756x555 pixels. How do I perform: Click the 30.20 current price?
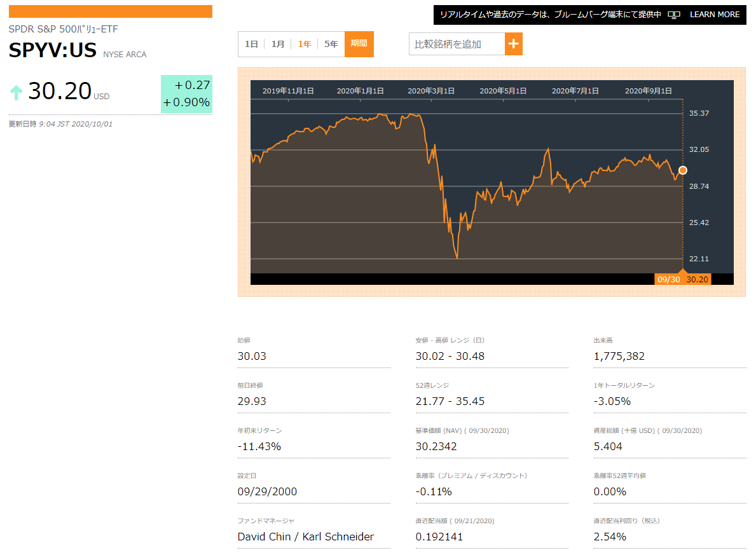60,91
